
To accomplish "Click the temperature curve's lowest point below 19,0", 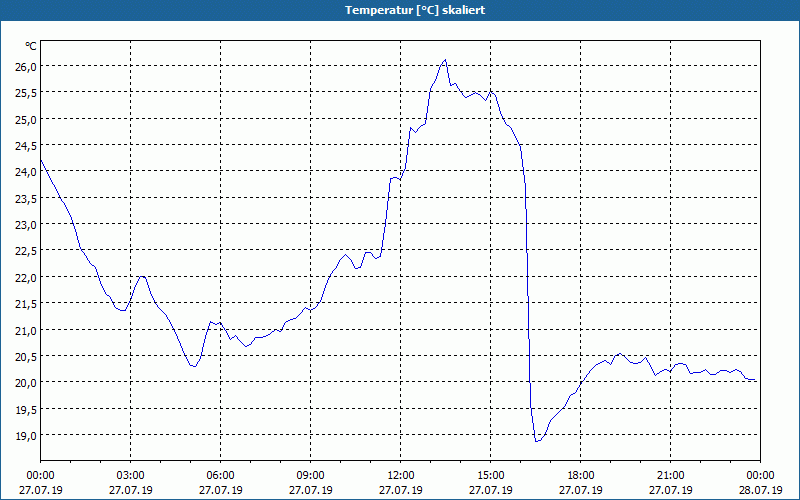I will click(x=536, y=441).
